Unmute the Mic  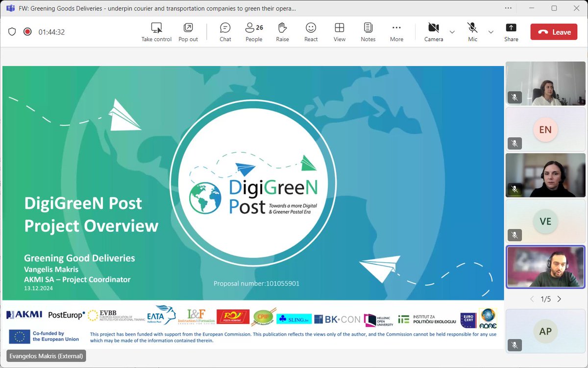tap(472, 32)
